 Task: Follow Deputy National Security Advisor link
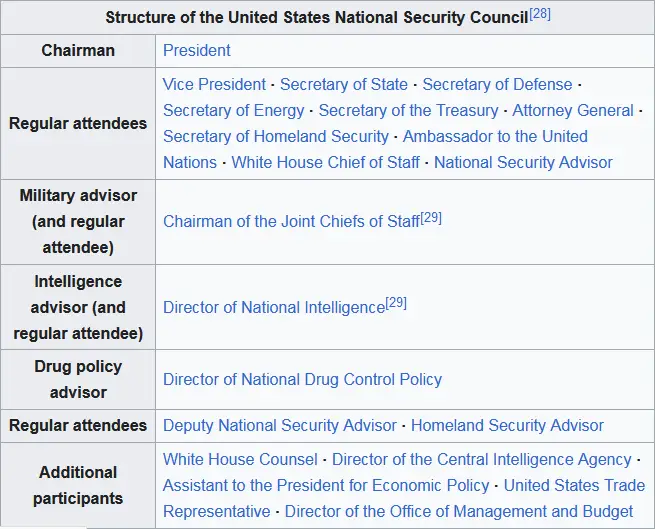point(280,426)
